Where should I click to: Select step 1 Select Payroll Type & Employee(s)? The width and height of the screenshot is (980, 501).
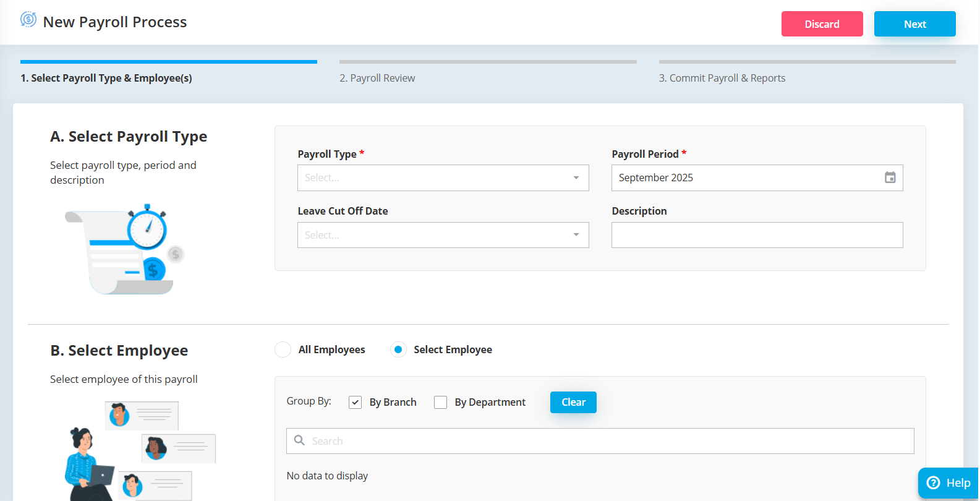point(106,78)
